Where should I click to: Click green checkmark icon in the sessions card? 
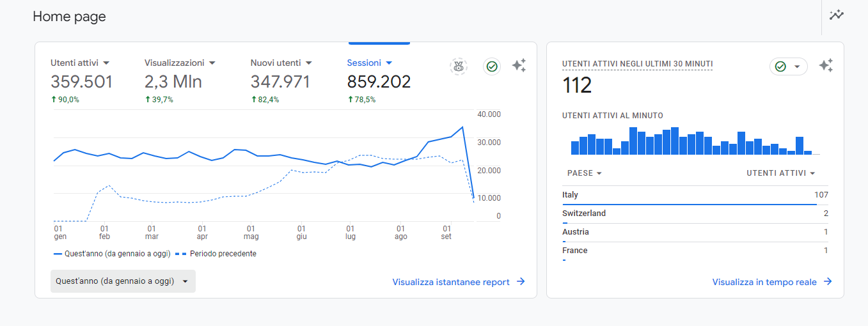pos(492,66)
